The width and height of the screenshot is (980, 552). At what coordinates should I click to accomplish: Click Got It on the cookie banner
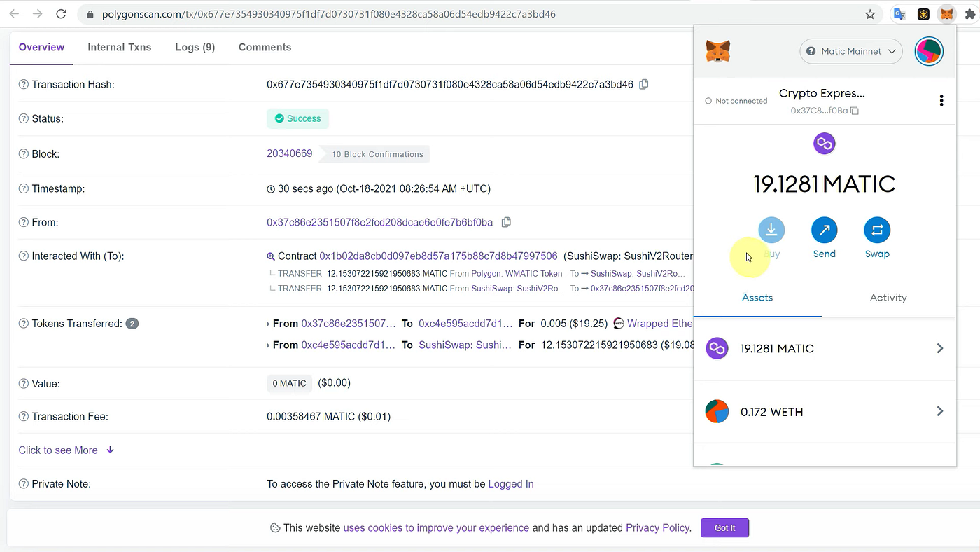click(x=724, y=527)
